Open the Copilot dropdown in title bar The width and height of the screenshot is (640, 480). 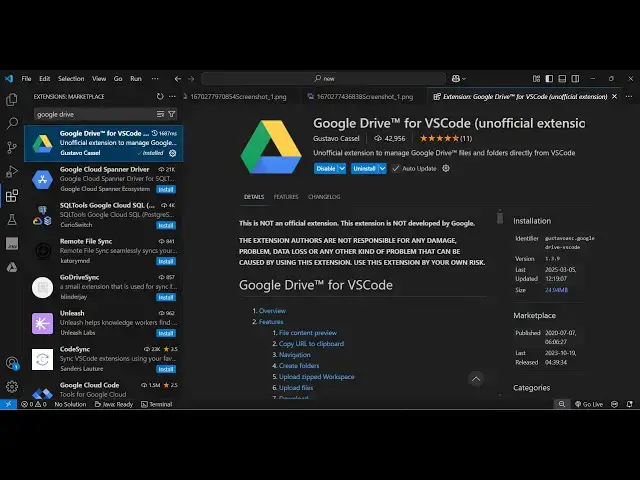pos(459,78)
